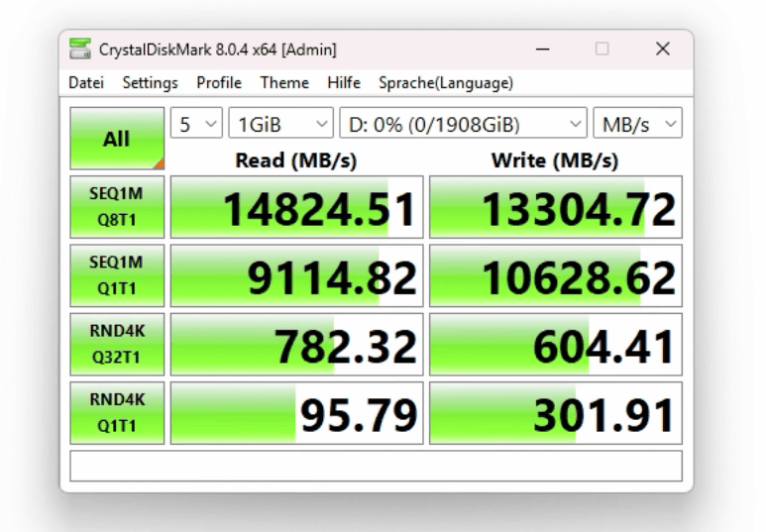
Task: Open the Profile menu
Action: click(x=219, y=82)
